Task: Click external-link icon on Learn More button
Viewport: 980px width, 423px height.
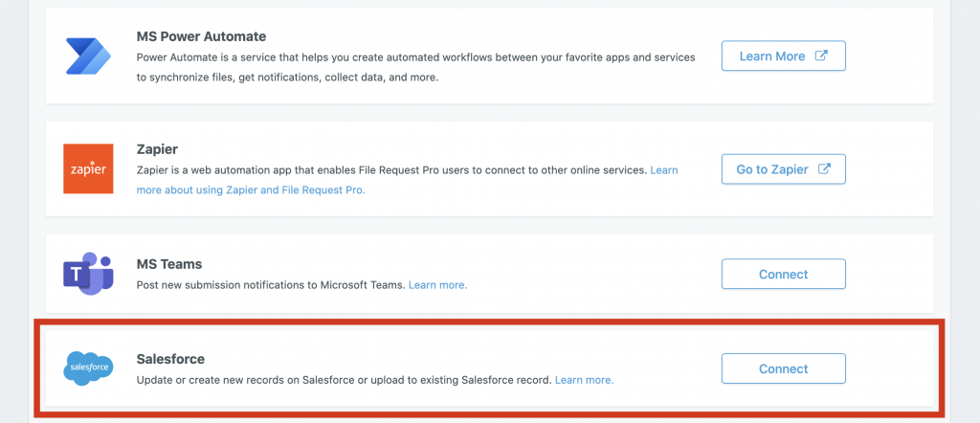Action: pyautogui.click(x=822, y=56)
